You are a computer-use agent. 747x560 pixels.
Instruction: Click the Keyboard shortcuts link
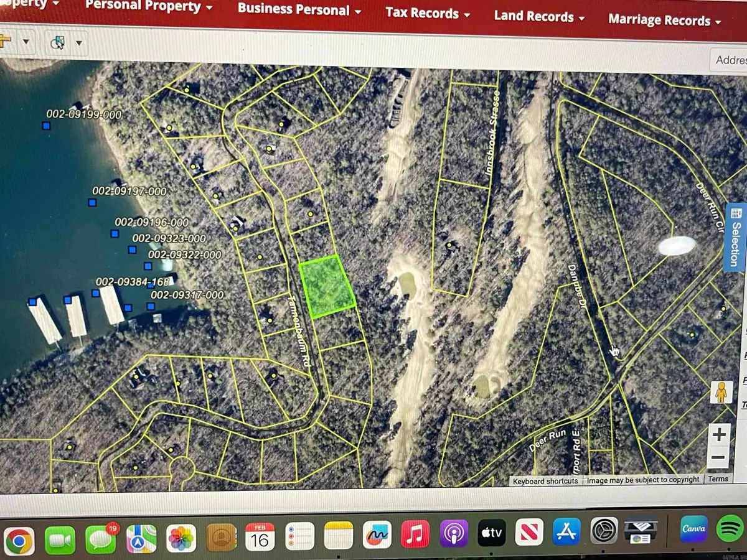click(545, 480)
